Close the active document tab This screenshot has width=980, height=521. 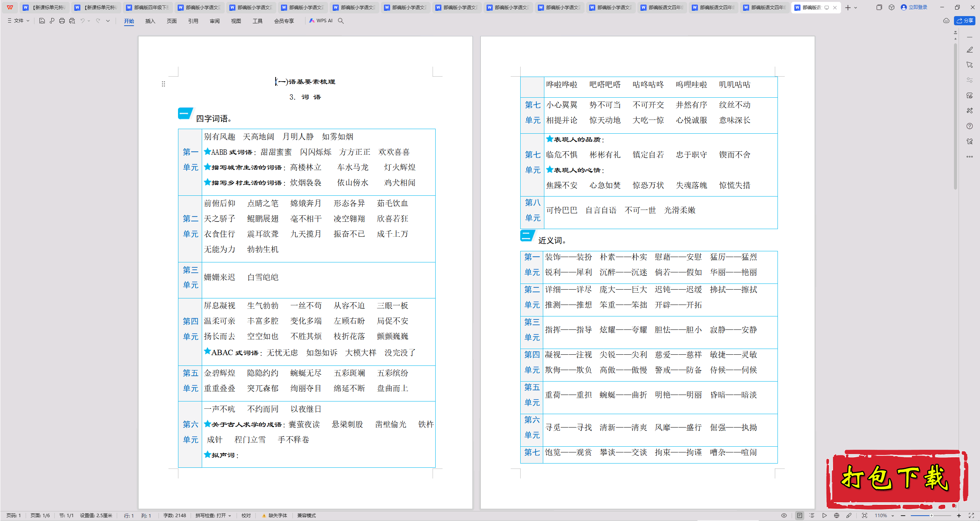[835, 8]
